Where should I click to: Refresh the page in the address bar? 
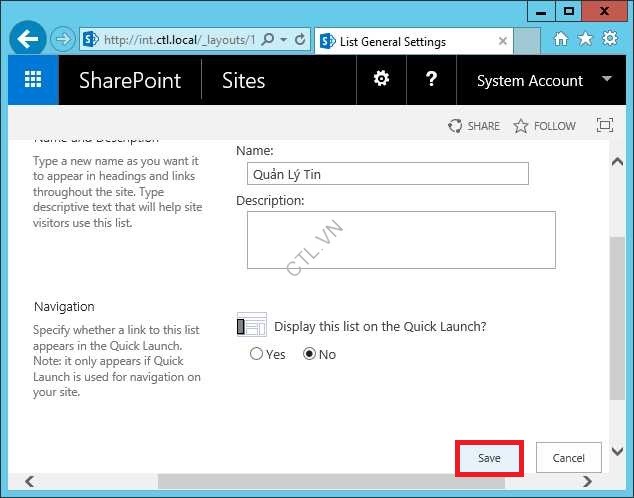(301, 40)
